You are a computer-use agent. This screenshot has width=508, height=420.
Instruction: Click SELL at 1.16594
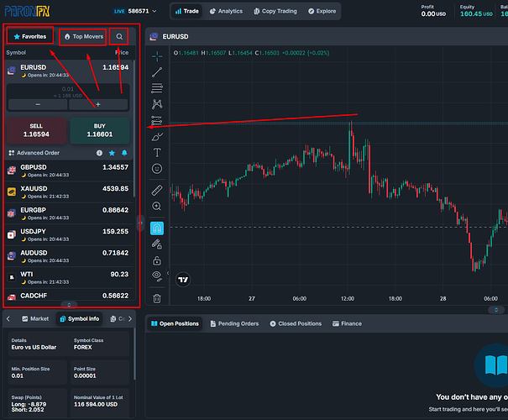coord(36,130)
